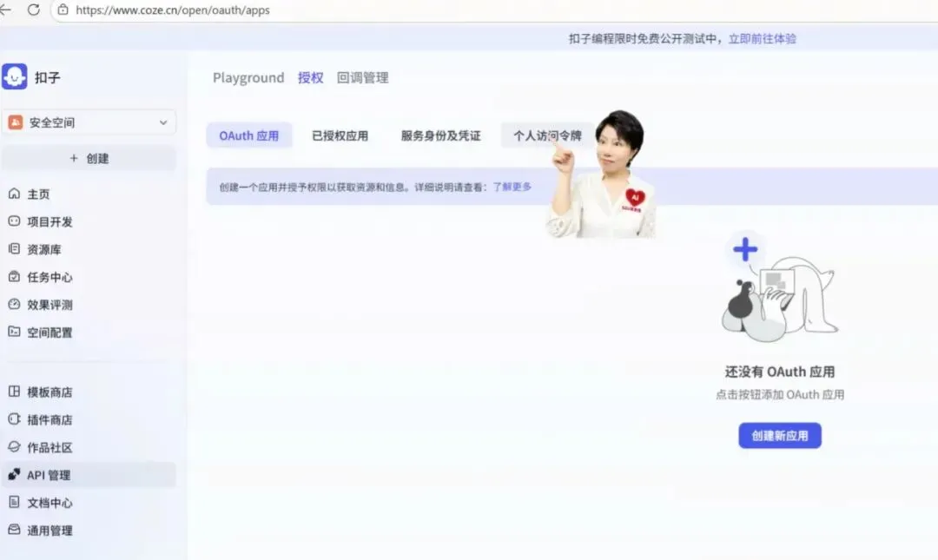Click the browser back arrow

(5, 10)
